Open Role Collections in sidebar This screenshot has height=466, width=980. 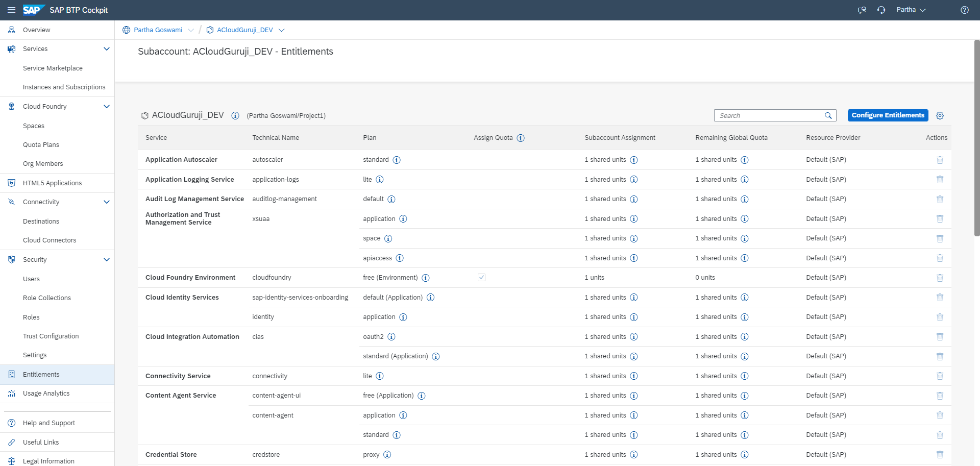[x=47, y=298]
